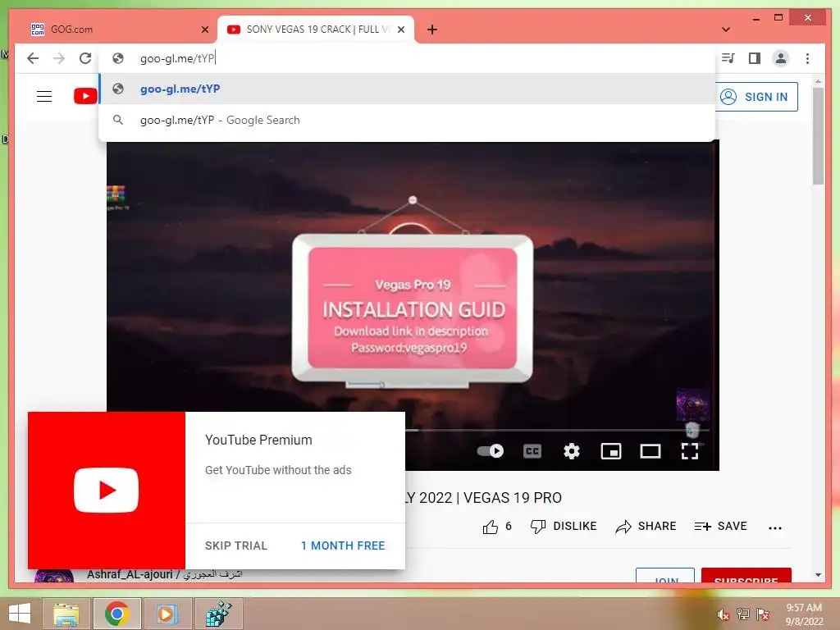840x630 pixels.
Task: Click the video progress bar
Action: (557, 430)
